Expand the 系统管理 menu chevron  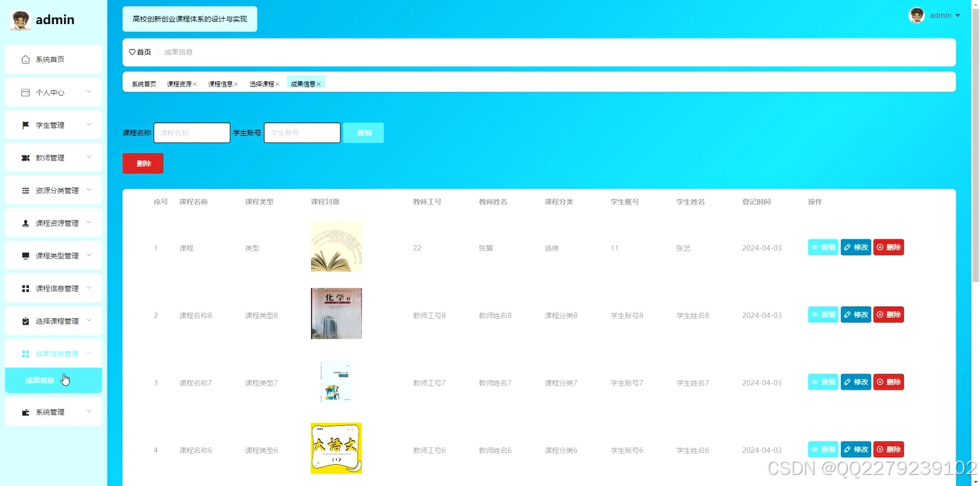pos(88,411)
